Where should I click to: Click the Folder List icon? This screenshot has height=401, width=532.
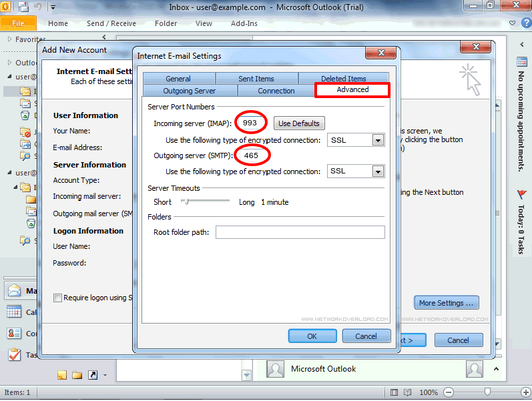click(77, 376)
